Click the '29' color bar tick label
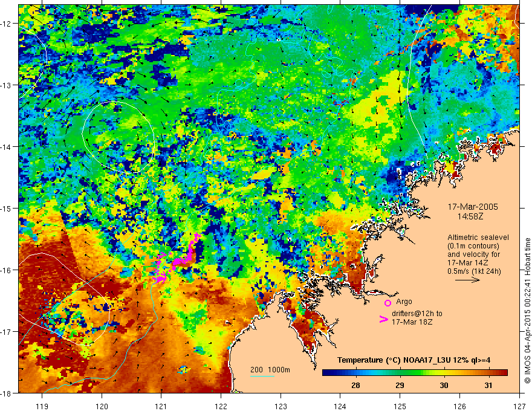The height and width of the screenshot is (411, 532). pyautogui.click(x=400, y=385)
